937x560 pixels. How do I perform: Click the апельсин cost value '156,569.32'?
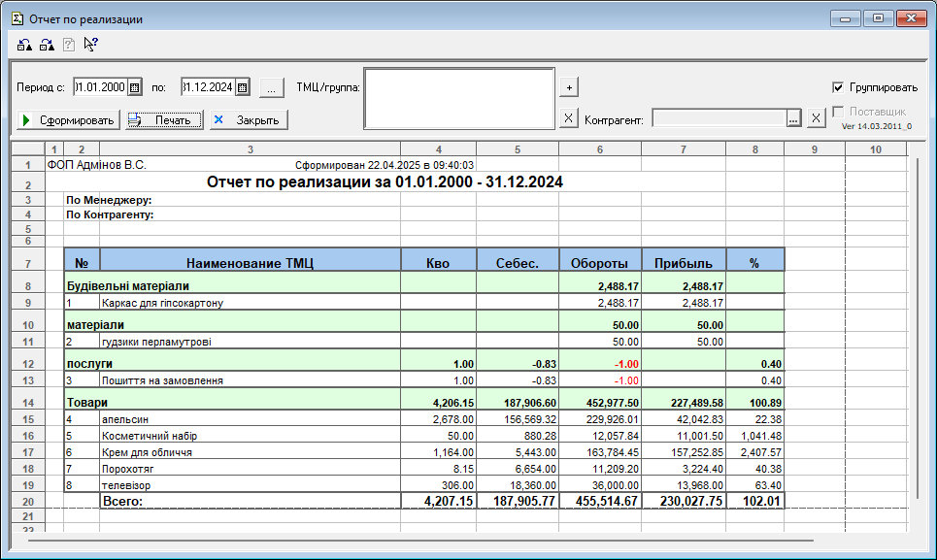click(530, 419)
